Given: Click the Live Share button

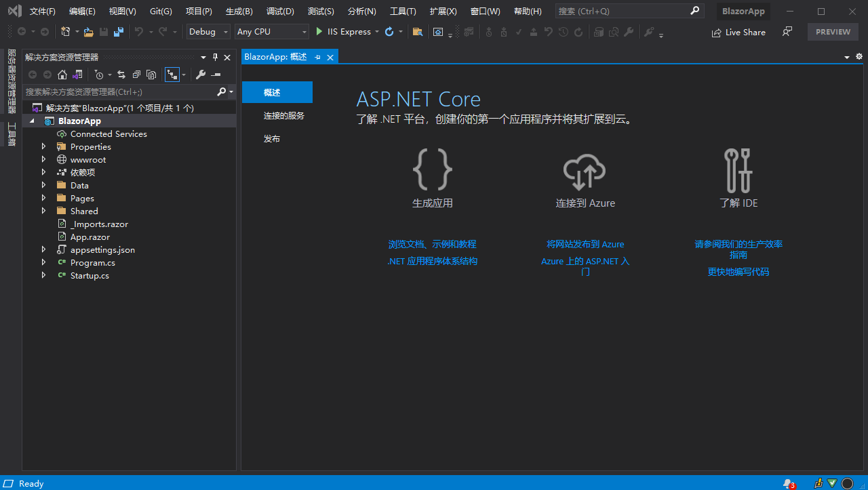Looking at the screenshot, I should (x=738, y=32).
